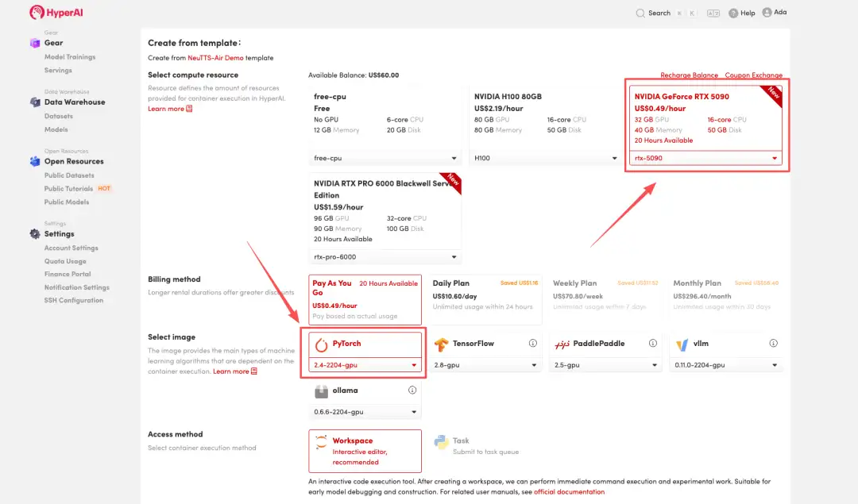
Task: Click the PyTorch flame icon
Action: pos(321,344)
